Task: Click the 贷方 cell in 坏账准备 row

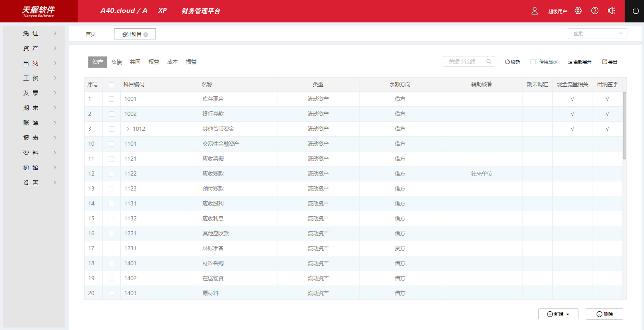Action: coord(400,249)
